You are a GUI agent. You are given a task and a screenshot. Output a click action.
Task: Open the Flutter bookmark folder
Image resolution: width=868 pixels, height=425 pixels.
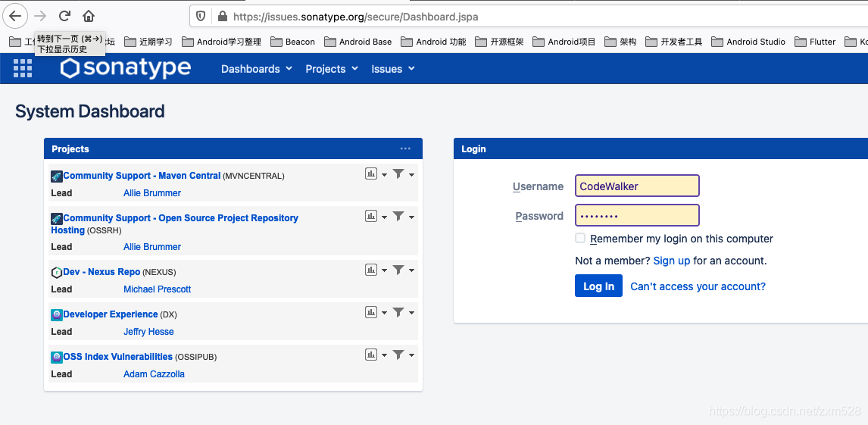[x=815, y=42]
